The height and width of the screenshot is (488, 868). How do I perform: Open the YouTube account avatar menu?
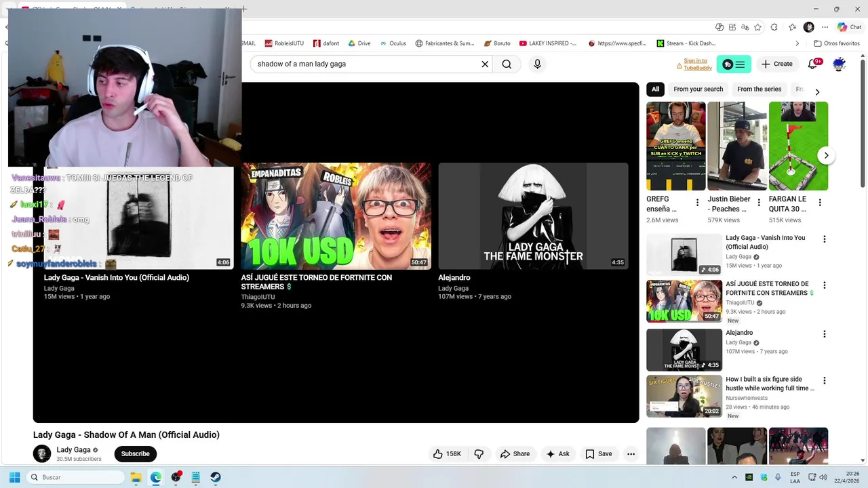839,64
